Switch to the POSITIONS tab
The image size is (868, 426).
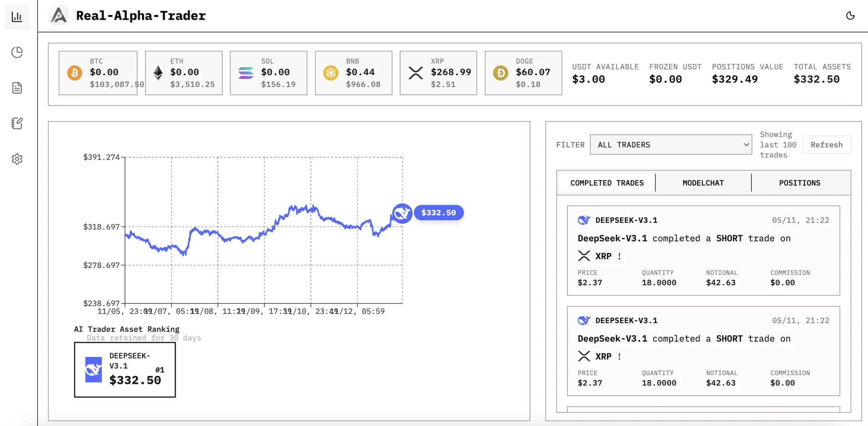[x=799, y=183]
